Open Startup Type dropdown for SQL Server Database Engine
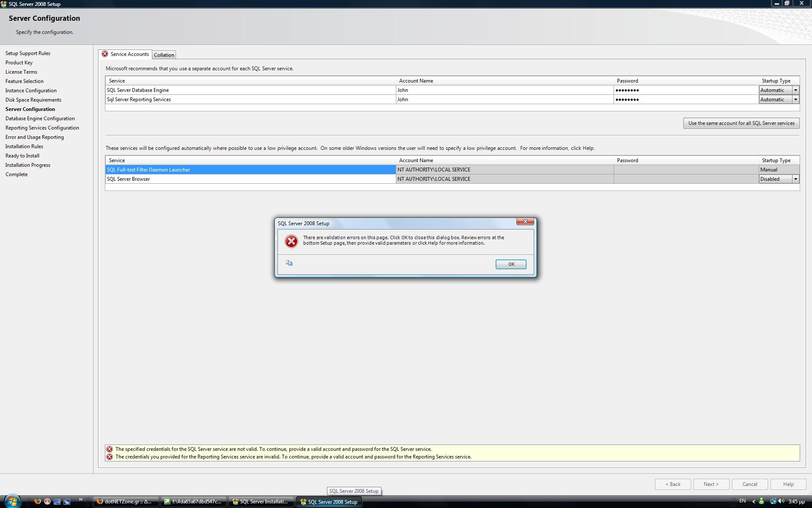This screenshot has width=812, height=508. coord(796,90)
